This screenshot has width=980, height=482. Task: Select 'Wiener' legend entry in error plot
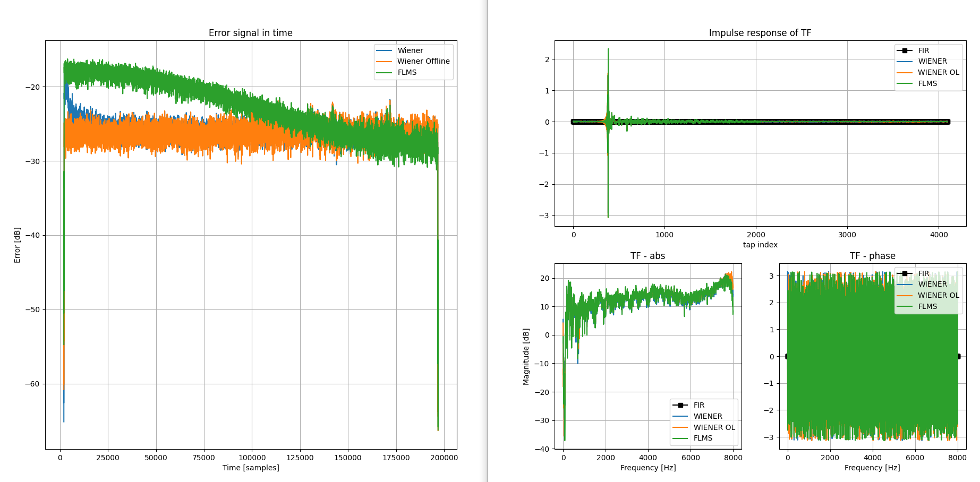point(410,50)
